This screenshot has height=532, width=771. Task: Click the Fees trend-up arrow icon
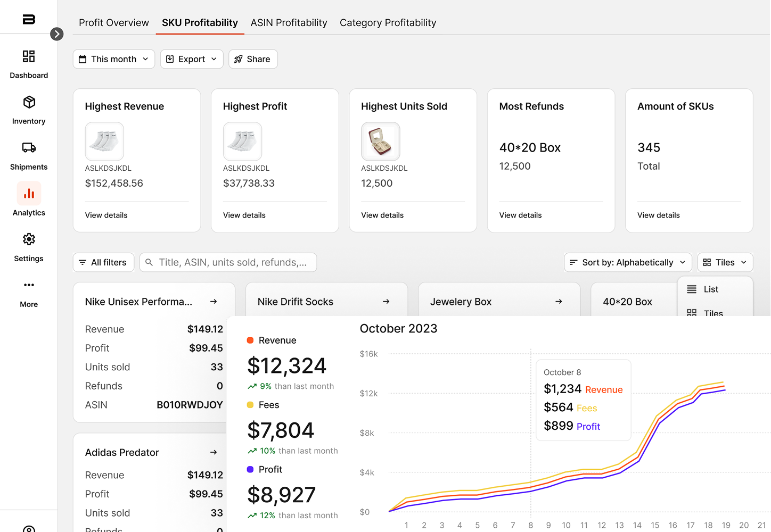(x=252, y=451)
